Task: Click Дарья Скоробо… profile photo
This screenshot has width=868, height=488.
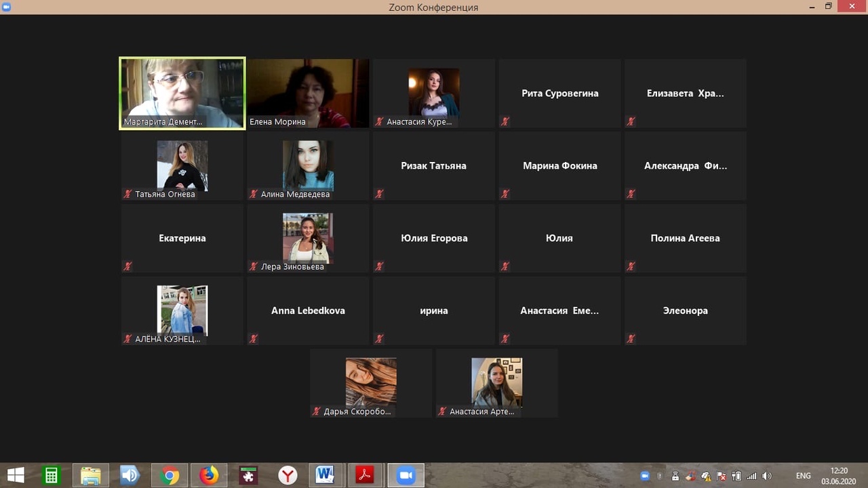Action: pos(371,382)
